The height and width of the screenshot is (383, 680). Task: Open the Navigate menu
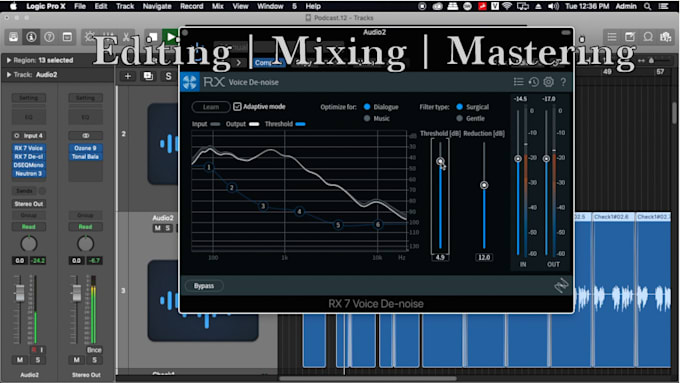(157, 6)
